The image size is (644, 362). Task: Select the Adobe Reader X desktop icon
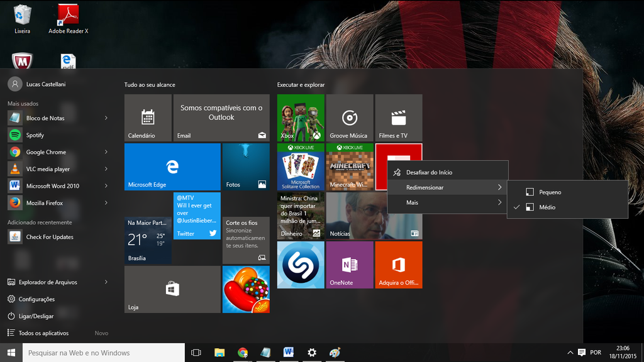point(68,19)
